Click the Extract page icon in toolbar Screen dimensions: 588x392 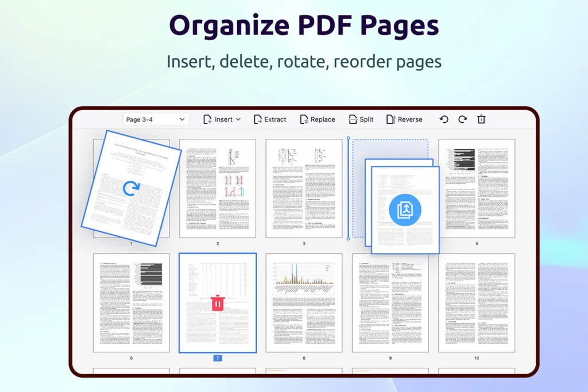[258, 119]
